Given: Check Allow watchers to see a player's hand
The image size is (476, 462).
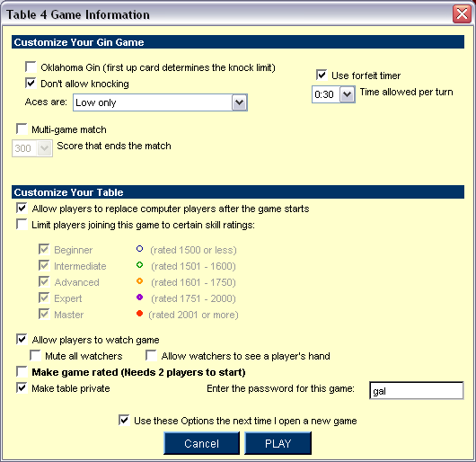Looking at the screenshot, I should point(151,355).
